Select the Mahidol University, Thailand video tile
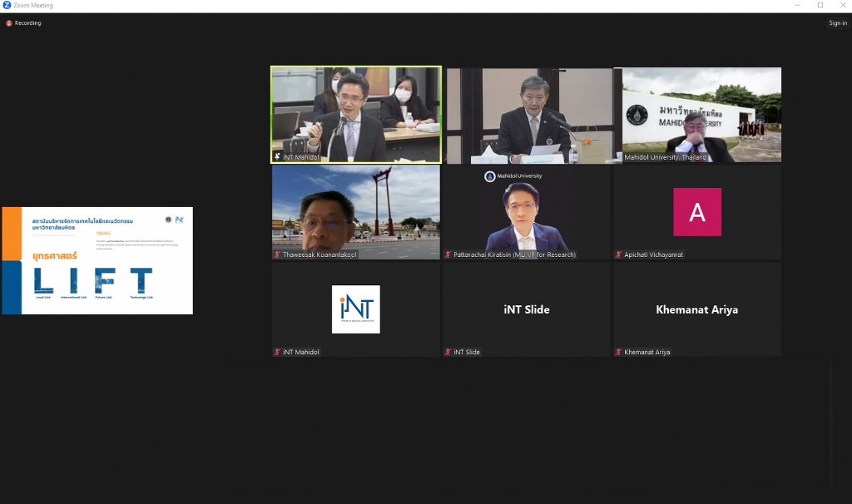The width and height of the screenshot is (852, 504). coord(697,115)
